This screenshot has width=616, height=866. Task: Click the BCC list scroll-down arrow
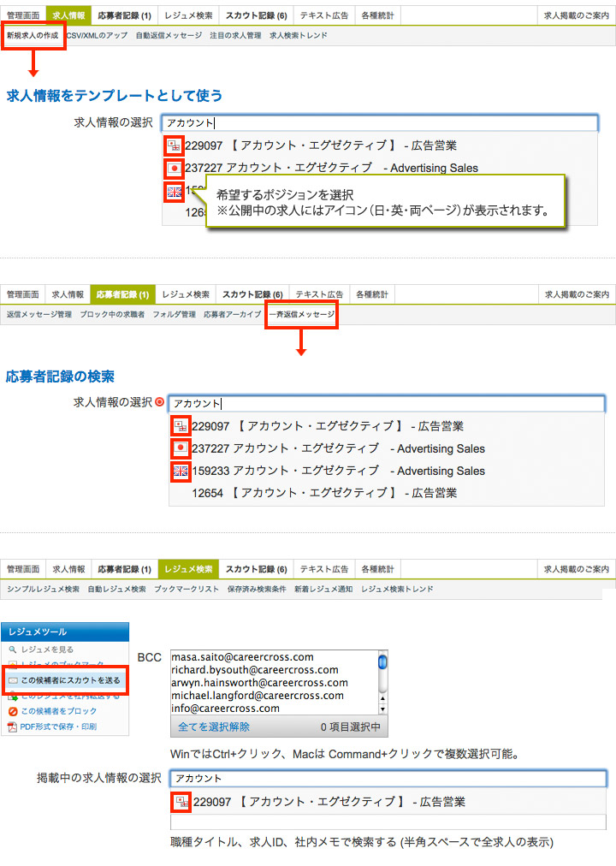[x=382, y=709]
